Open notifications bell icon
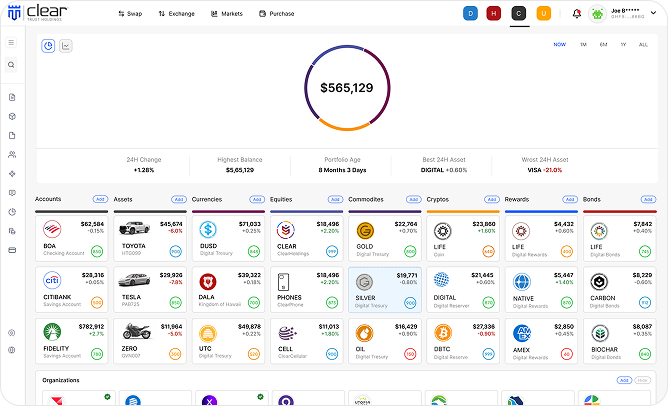Image resolution: width=668 pixels, height=406 pixels. [x=576, y=14]
